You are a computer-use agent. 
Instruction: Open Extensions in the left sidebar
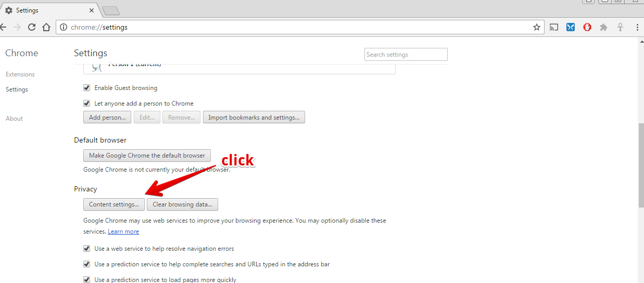(x=20, y=74)
